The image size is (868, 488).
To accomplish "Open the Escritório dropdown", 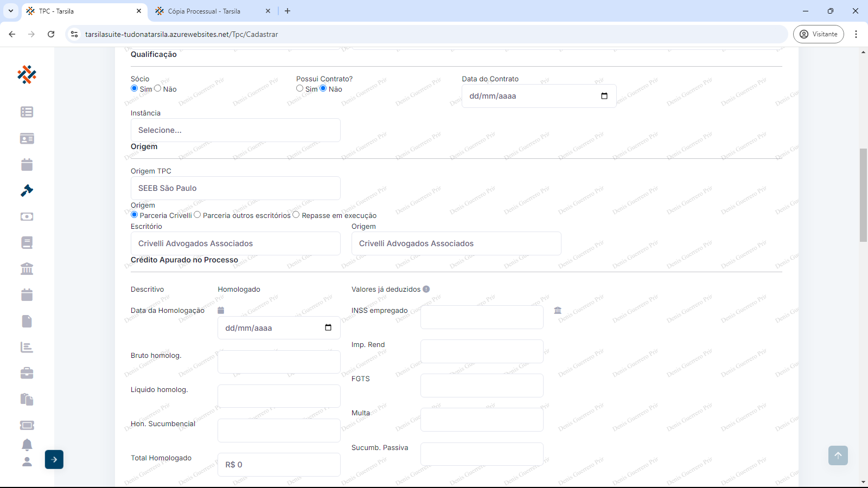I will pyautogui.click(x=235, y=243).
